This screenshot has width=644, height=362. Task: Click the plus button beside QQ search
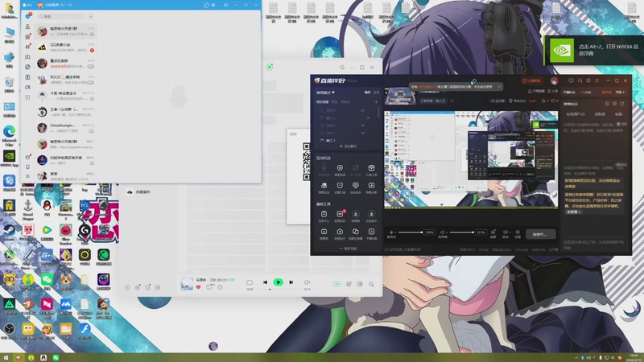[91, 16]
